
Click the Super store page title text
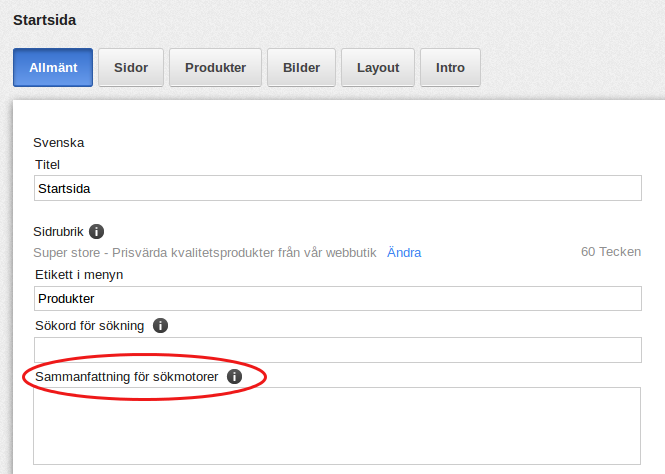point(205,253)
